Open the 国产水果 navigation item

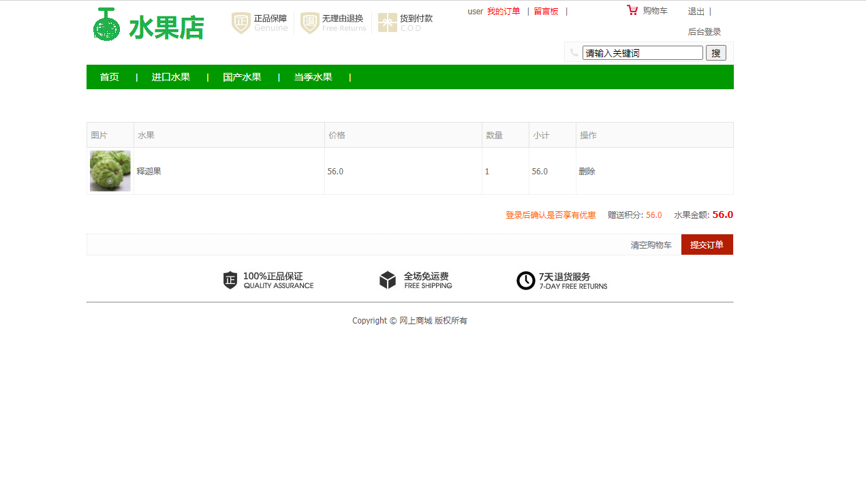[242, 77]
